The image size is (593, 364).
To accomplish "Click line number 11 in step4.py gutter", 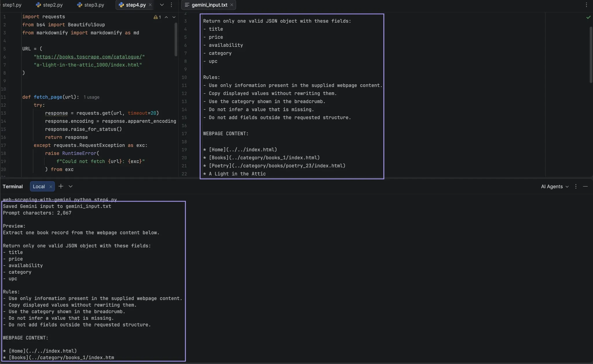I will point(3,97).
